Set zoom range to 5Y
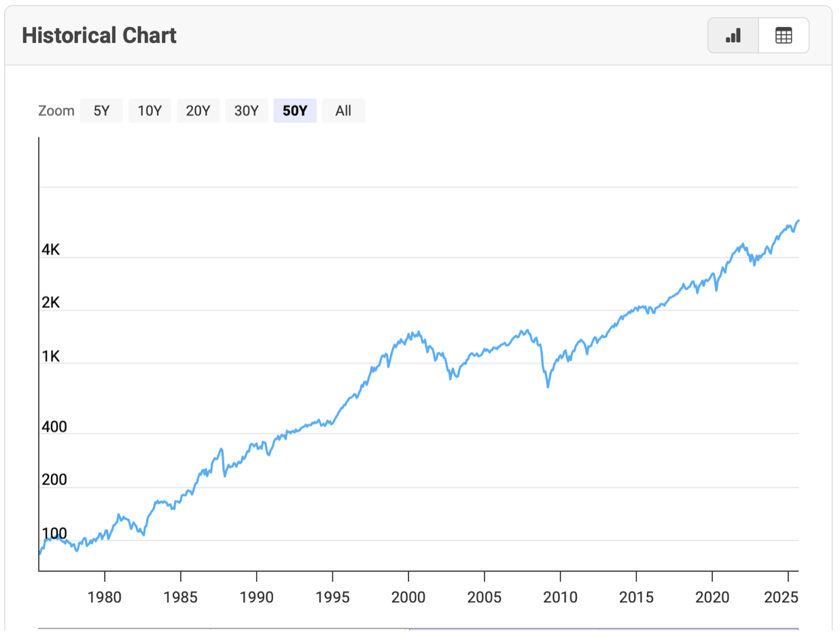Image resolution: width=840 pixels, height=639 pixels. [x=101, y=111]
